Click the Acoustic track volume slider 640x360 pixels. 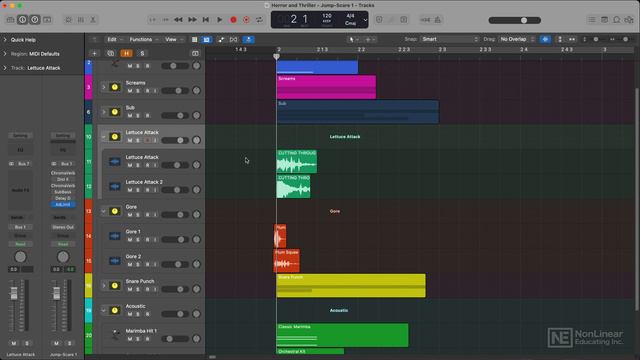[x=175, y=314]
